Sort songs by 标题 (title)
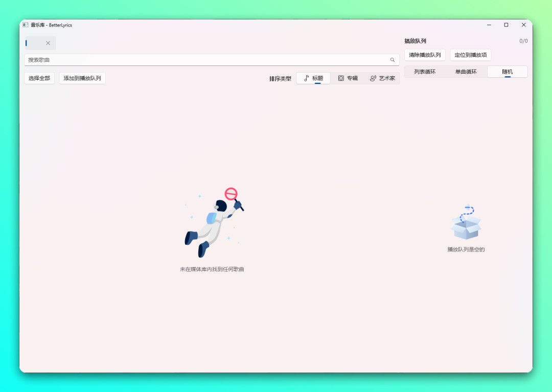Viewport: 552px width, 392px height. pyautogui.click(x=313, y=78)
